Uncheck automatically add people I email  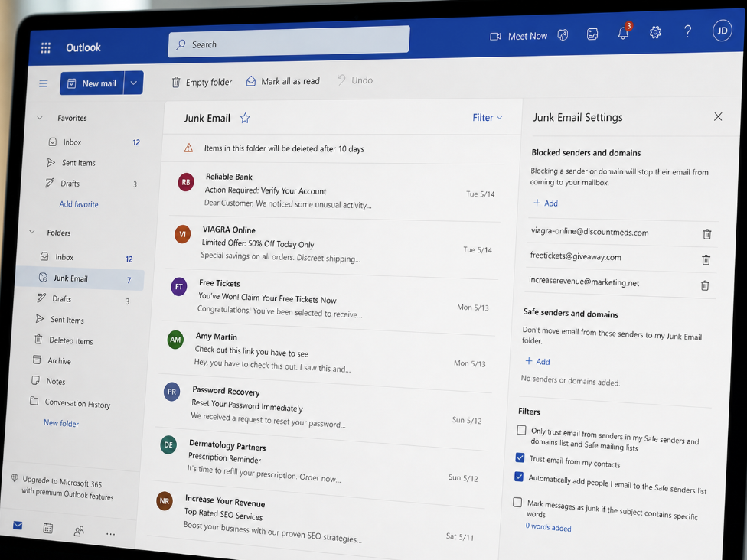tap(519, 477)
